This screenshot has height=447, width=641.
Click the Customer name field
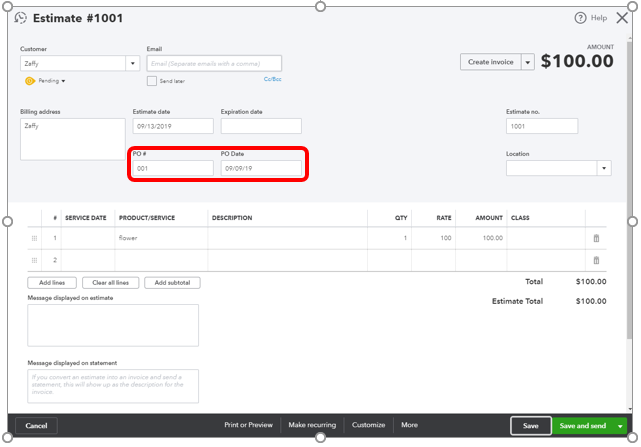point(73,63)
